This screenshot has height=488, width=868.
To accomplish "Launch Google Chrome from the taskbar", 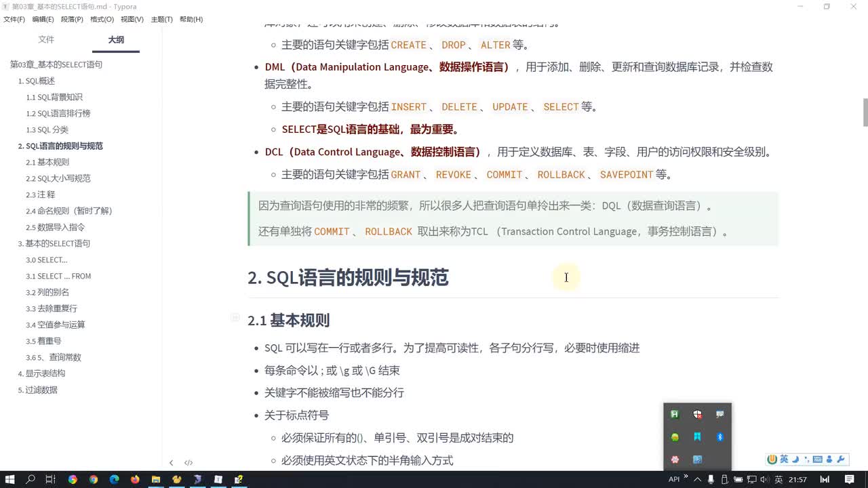I will pos(94,479).
